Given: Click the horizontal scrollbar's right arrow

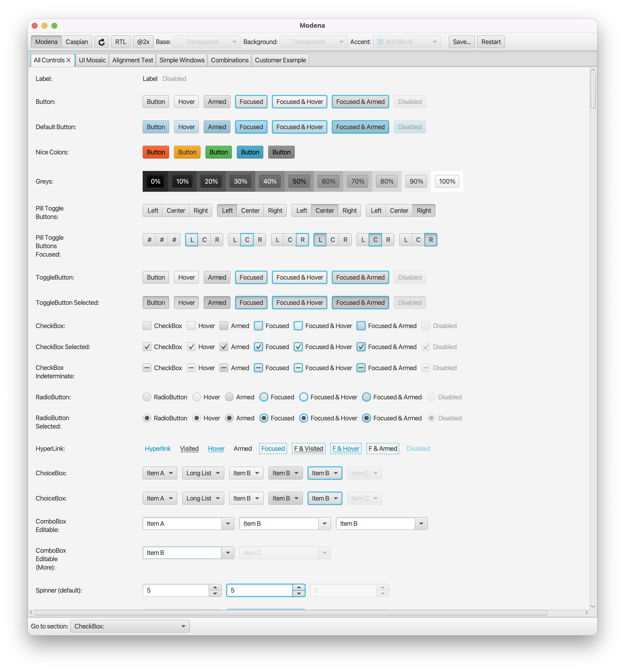Looking at the screenshot, I should click(586, 613).
